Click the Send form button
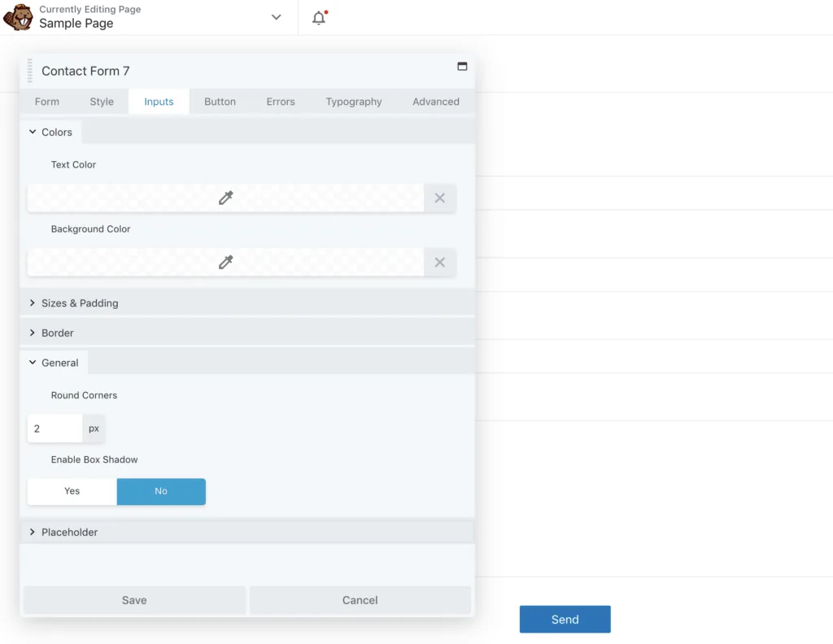This screenshot has width=833, height=644. 565,619
